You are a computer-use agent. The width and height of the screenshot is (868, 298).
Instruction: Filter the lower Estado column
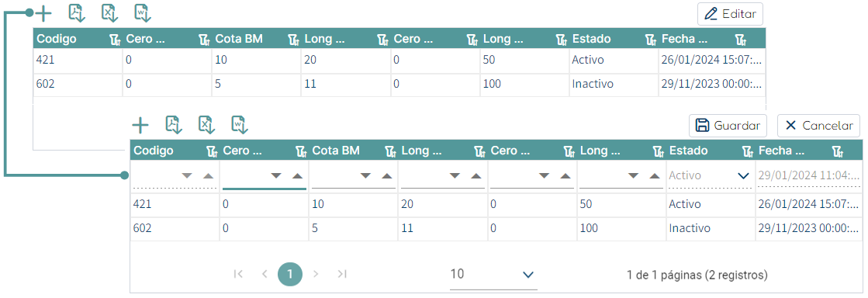pos(747,151)
